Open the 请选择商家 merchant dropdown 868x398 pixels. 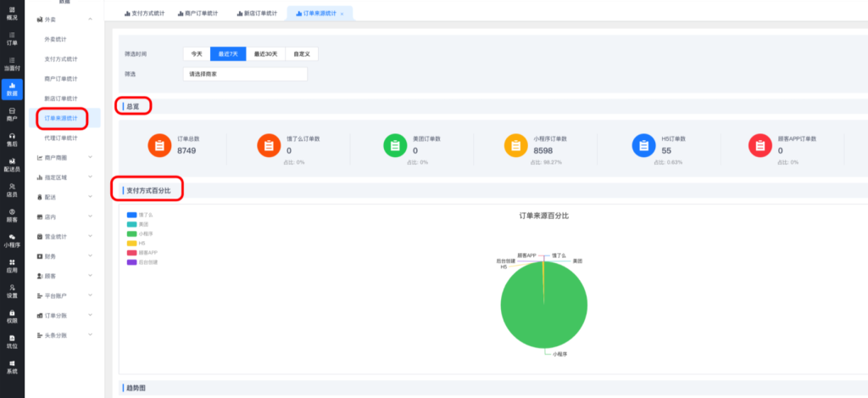[245, 74]
